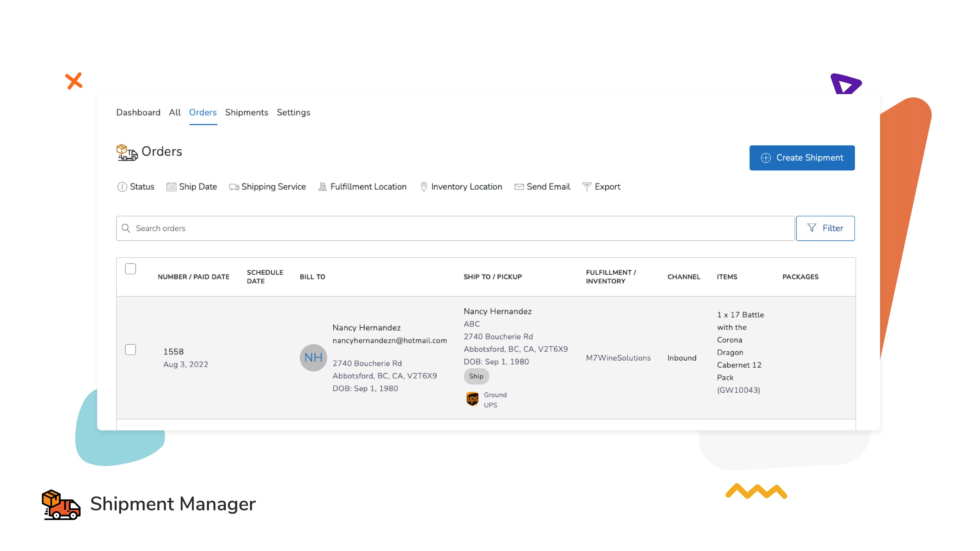The height and width of the screenshot is (551, 980).
Task: Click the Ground UPS service text
Action: tap(495, 400)
